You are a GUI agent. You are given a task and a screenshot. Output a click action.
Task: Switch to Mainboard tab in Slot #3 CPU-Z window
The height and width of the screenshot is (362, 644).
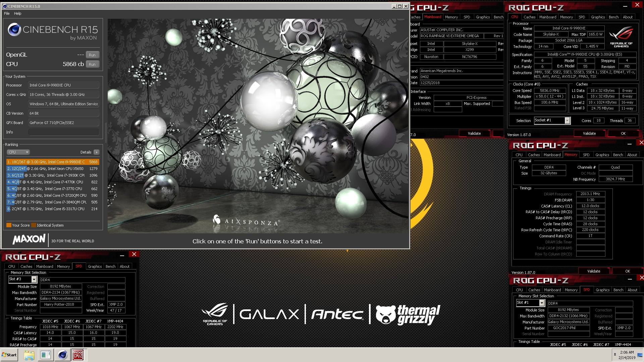pos(45,266)
